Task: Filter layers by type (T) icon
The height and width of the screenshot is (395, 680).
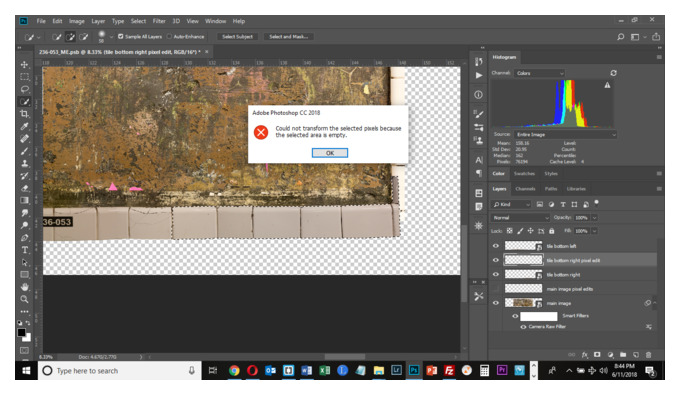Action: click(563, 204)
